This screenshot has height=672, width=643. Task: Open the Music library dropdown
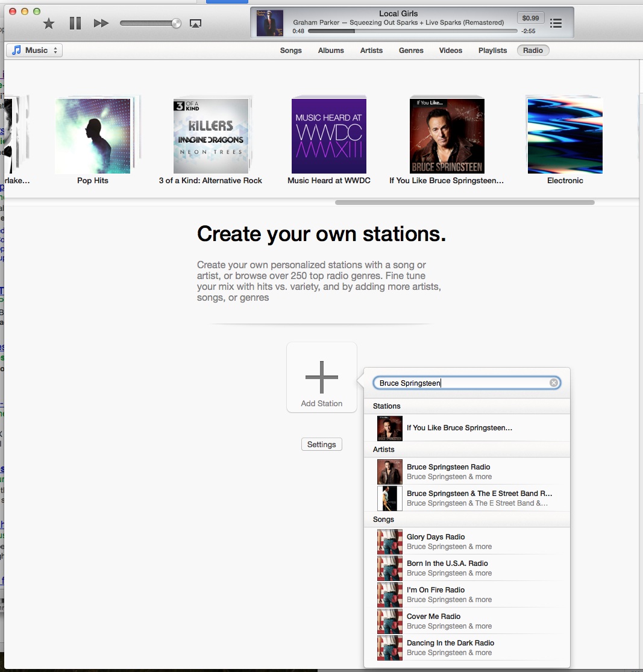34,51
